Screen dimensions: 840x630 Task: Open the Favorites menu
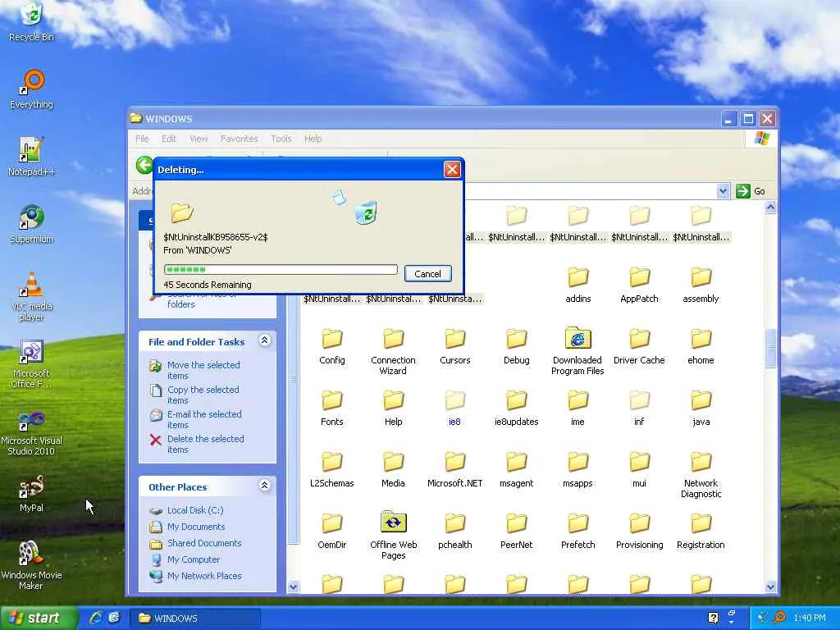[239, 139]
